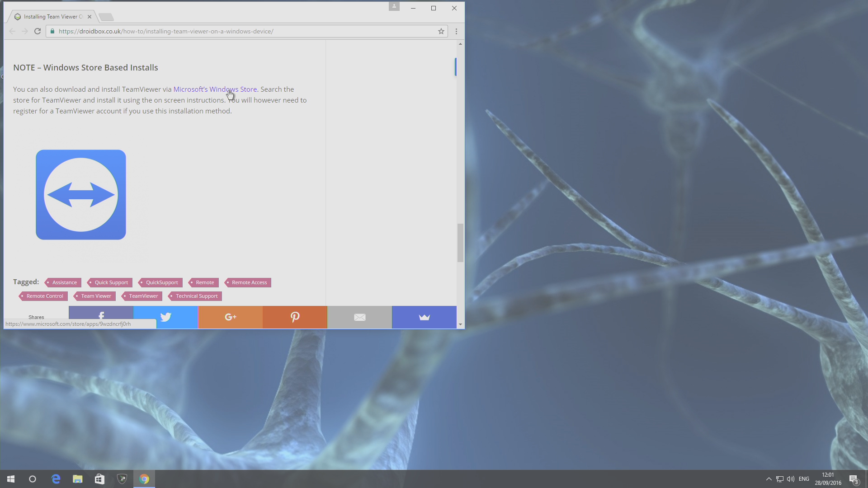This screenshot has width=868, height=488.
Task: Click the Facebook share button
Action: coord(101,314)
